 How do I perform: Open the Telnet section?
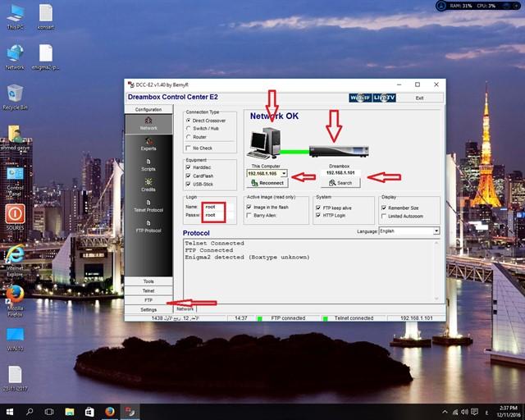[x=148, y=290]
